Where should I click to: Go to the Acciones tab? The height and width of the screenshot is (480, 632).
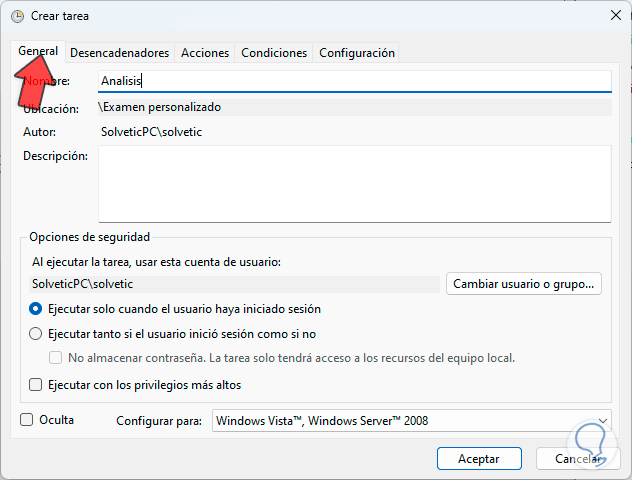pyautogui.click(x=205, y=53)
